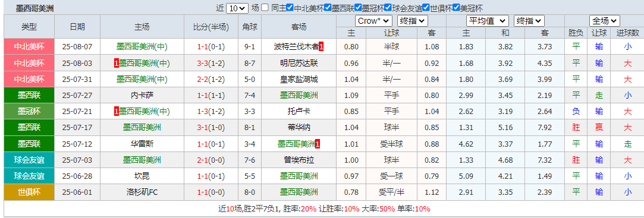Screen dimensions: 644x218
Task: Uncheck the 美冠杯 filter checkbox
Action: [456, 7]
